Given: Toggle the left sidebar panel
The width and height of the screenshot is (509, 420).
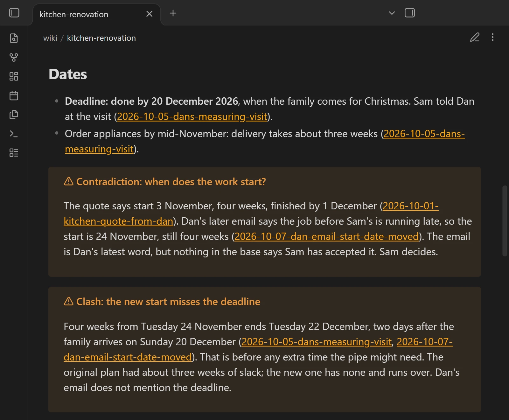Looking at the screenshot, I should click(x=14, y=13).
